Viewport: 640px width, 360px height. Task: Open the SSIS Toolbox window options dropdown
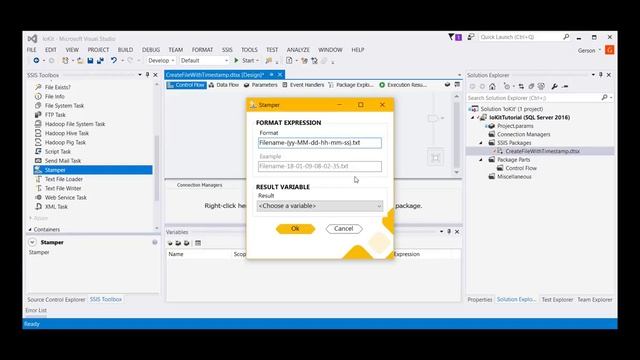(x=140, y=75)
